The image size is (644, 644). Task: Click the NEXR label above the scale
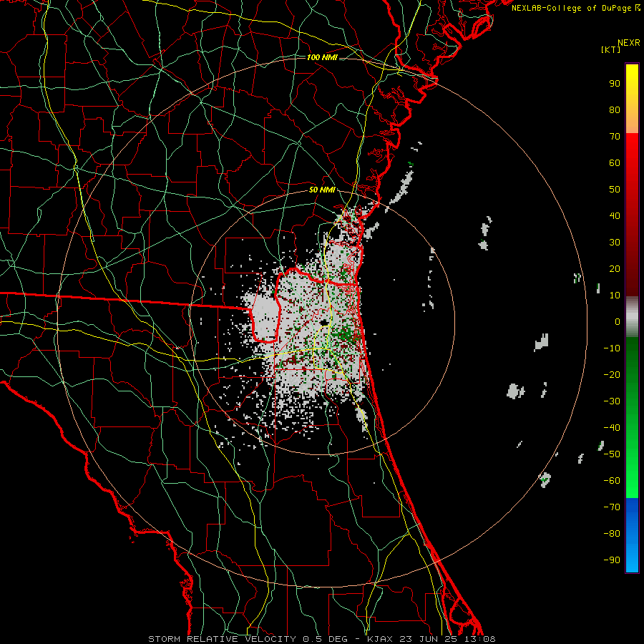629,43
